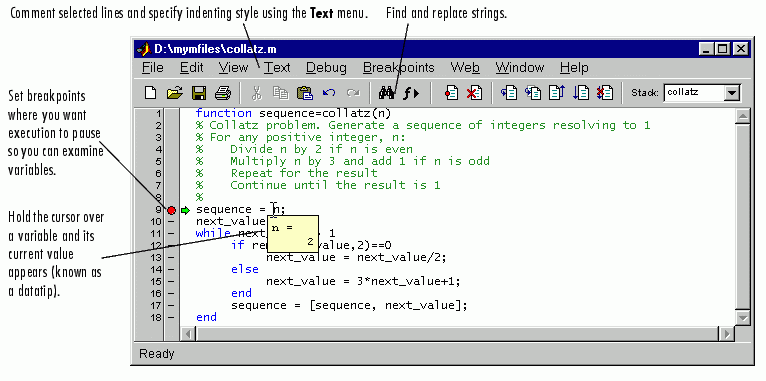
Task: Click the vertical scrollbar up arrow
Action: (x=743, y=116)
